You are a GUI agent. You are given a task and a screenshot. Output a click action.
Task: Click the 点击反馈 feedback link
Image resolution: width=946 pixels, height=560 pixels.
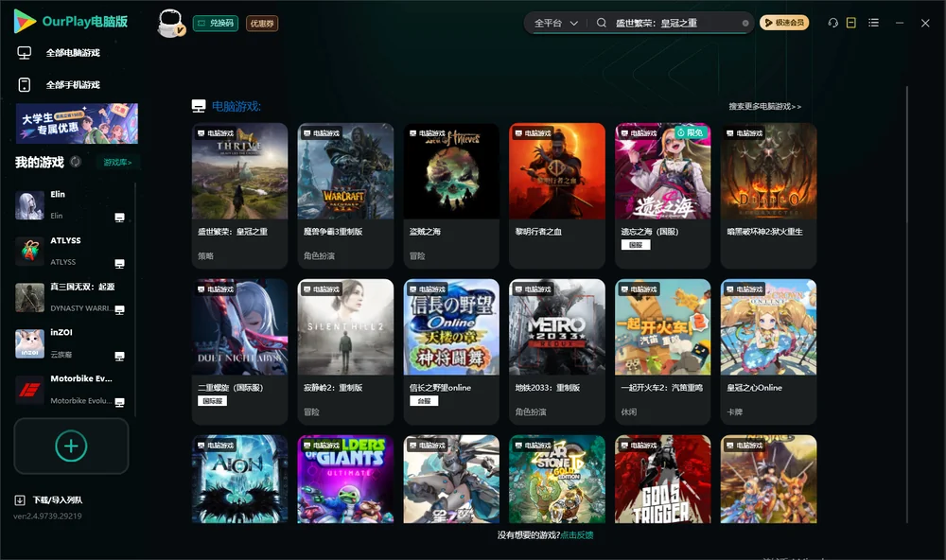tap(577, 535)
